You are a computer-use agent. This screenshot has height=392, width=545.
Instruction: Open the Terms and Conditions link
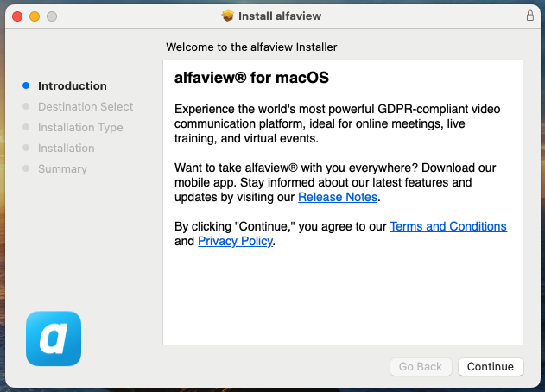pyautogui.click(x=448, y=226)
